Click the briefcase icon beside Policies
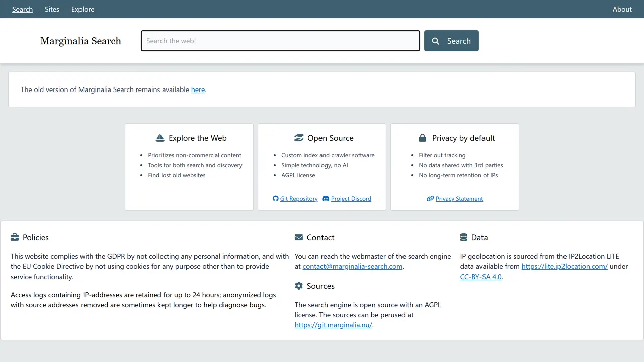Image resolution: width=644 pixels, height=362 pixels. coord(15,237)
